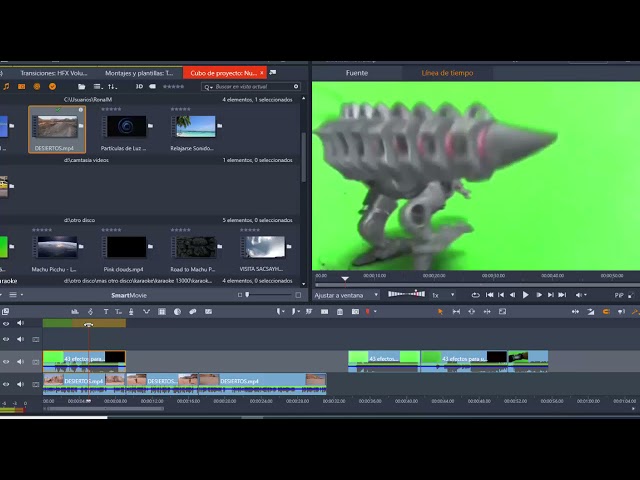Click the trim mode icon in toolbar
The height and width of the screenshot is (480, 640).
pyautogui.click(x=575, y=311)
